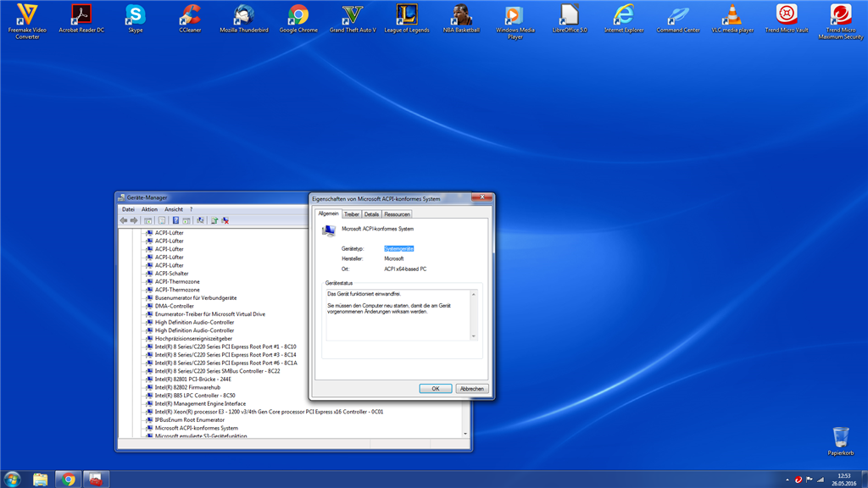Screen dimensions: 868x488
Task: Select Intel(R) B85 LPC Controller - 8C50
Action: (x=195, y=396)
